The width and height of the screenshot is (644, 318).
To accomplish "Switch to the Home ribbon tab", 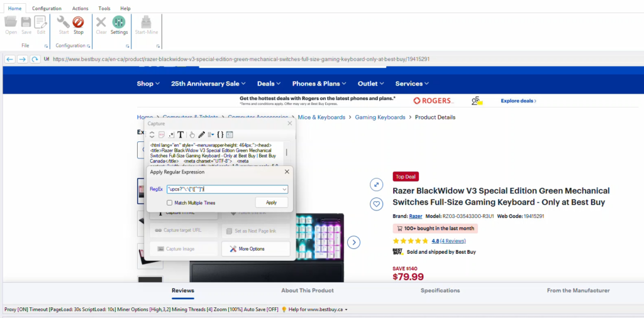I will click(x=15, y=8).
